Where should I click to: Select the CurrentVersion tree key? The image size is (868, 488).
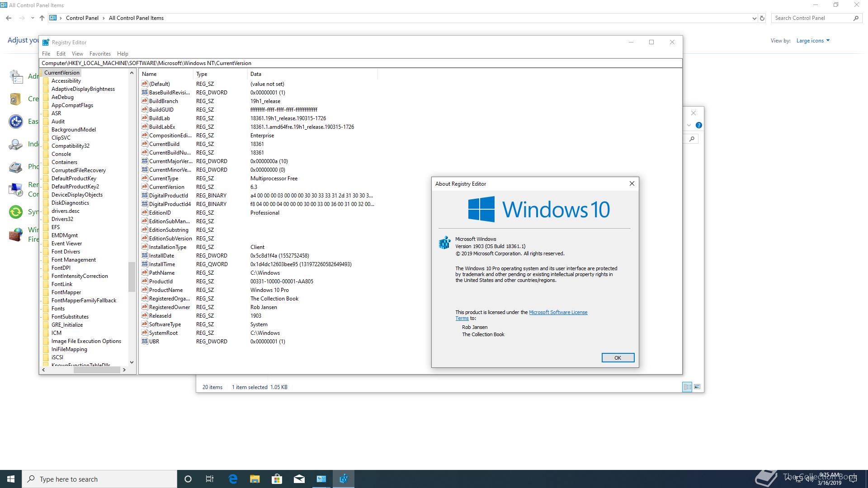click(x=61, y=73)
